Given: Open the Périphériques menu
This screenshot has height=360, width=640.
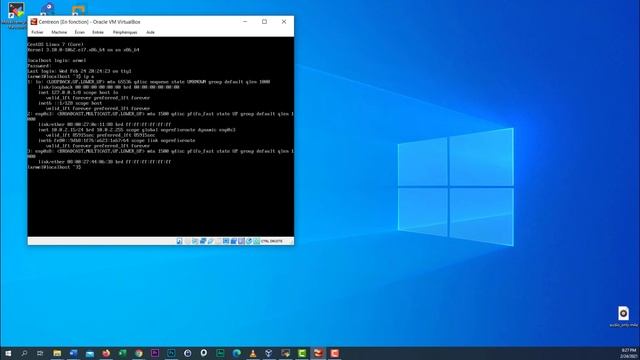Looking at the screenshot, I should tap(125, 32).
